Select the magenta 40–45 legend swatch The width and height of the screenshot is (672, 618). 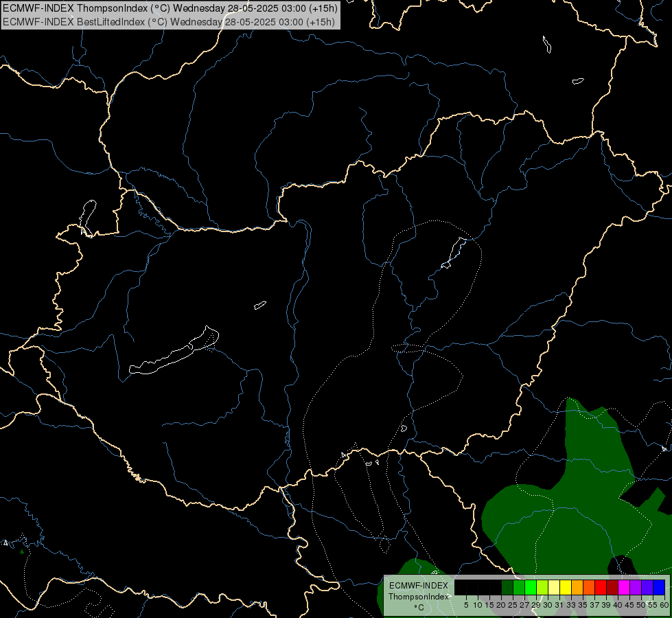[624, 587]
